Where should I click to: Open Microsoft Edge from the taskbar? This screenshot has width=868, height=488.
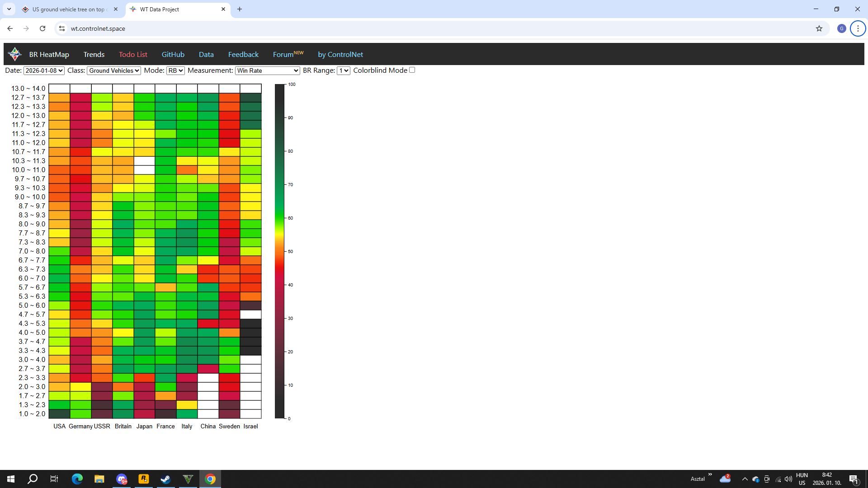coord(77,479)
